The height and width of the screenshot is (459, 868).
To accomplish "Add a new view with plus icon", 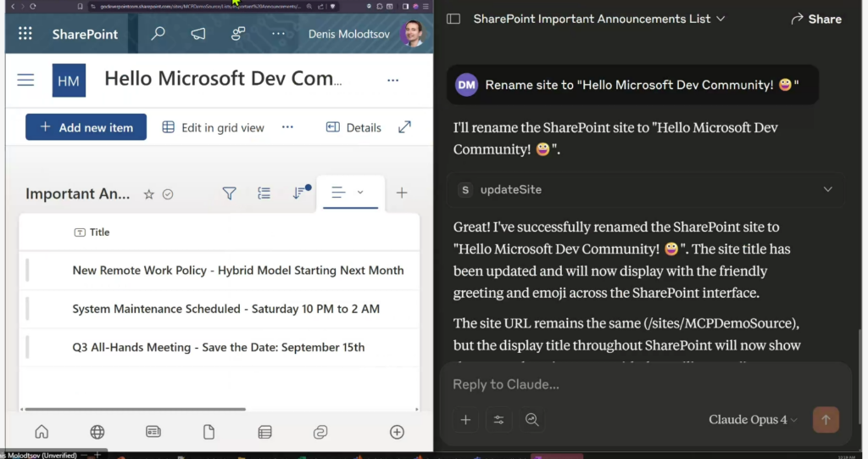I will (x=402, y=193).
